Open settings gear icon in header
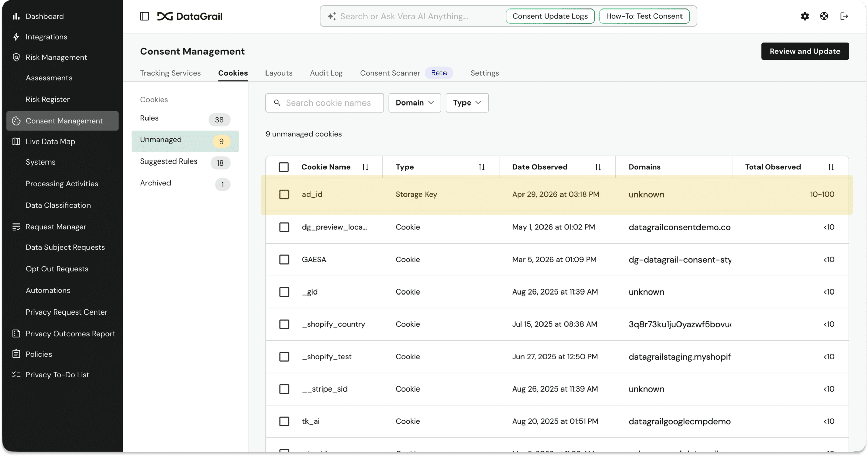The width and height of the screenshot is (868, 456). 805,16
